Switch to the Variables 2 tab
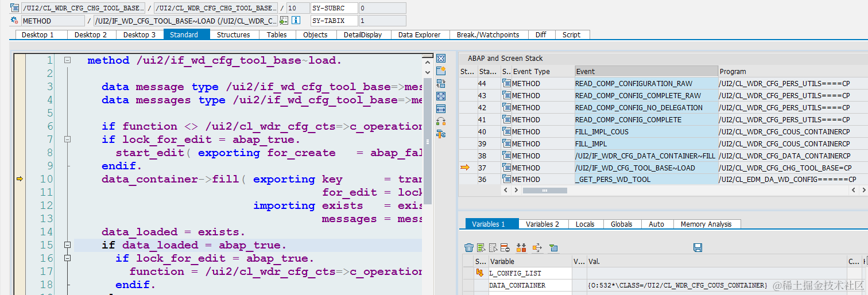 (x=542, y=224)
